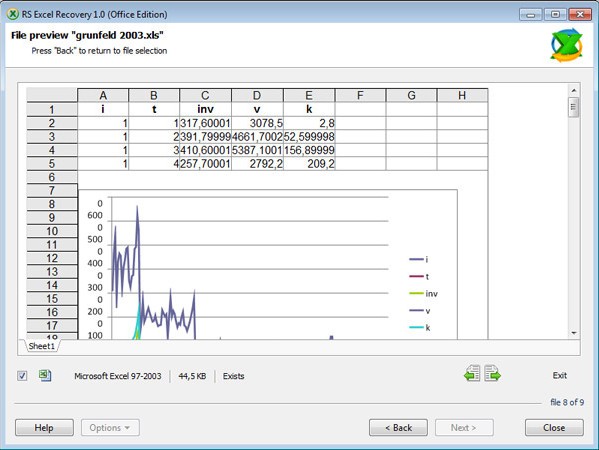Click cell value '156,89999'
This screenshot has height=450, width=599.
tap(309, 150)
